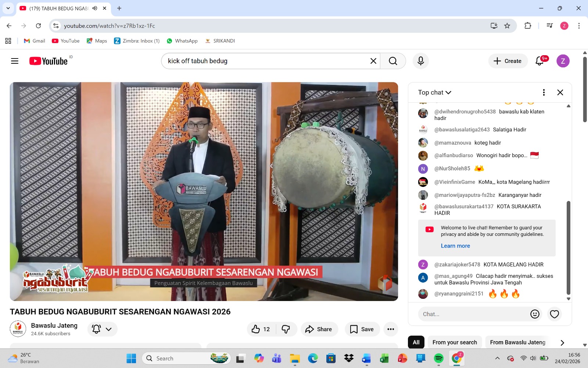The width and height of the screenshot is (588, 368).
Task: Open the YouTube hamburger guide menu
Action: [15, 61]
